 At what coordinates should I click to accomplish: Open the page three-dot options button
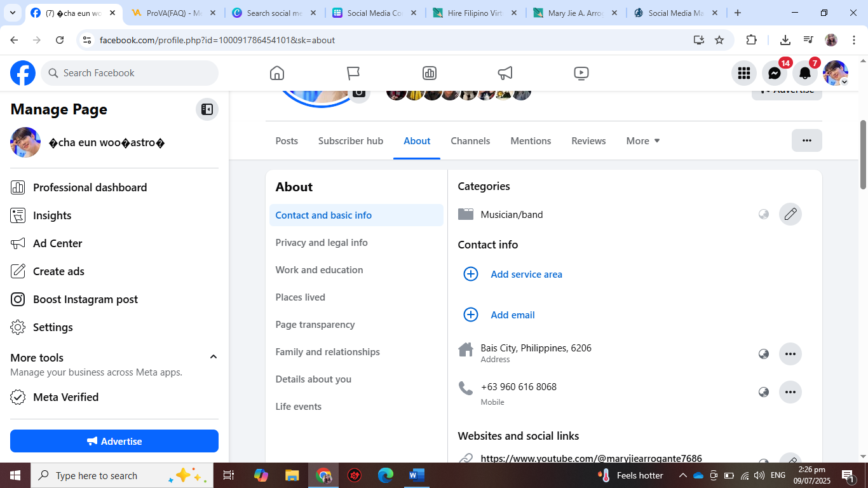[807, 140]
